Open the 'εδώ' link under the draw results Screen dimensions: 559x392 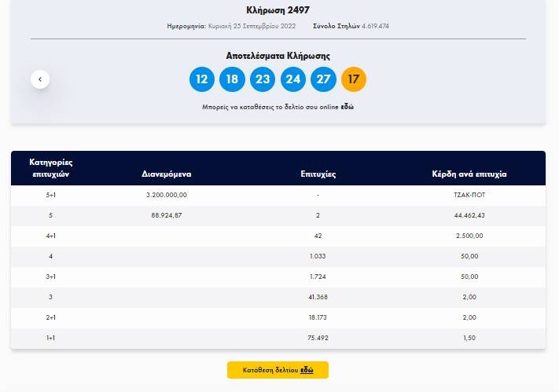[x=347, y=106]
